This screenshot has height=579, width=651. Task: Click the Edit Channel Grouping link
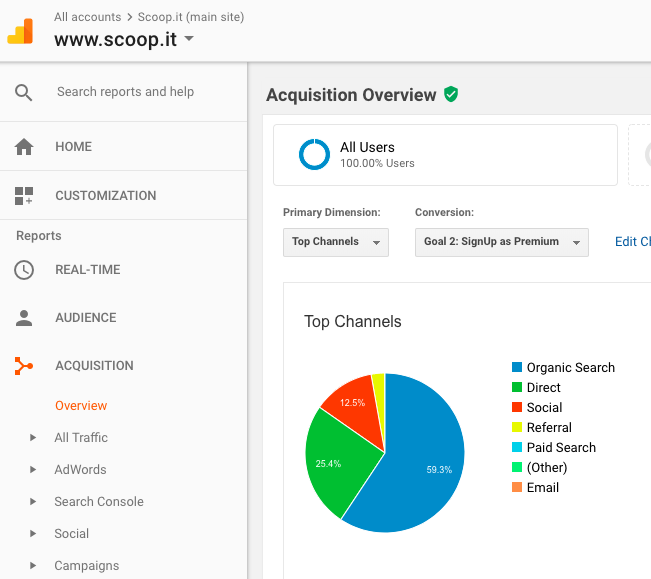click(x=633, y=242)
